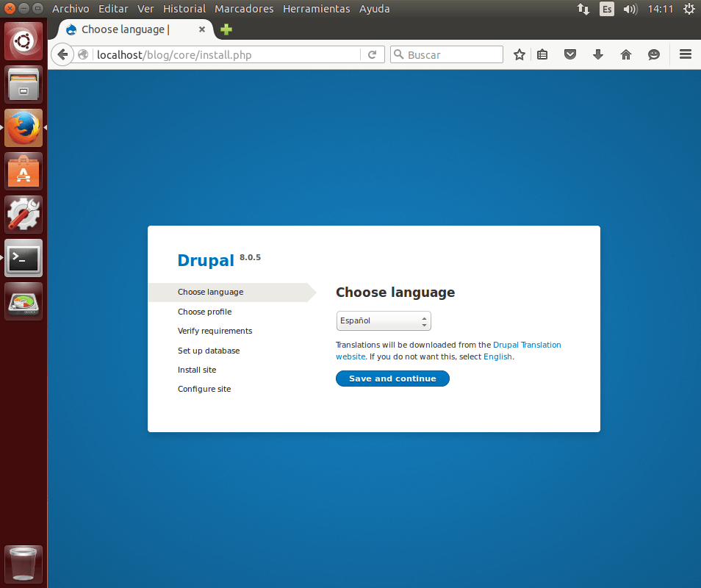Follow the Drupal Translation website link
701x588 pixels.
point(527,345)
